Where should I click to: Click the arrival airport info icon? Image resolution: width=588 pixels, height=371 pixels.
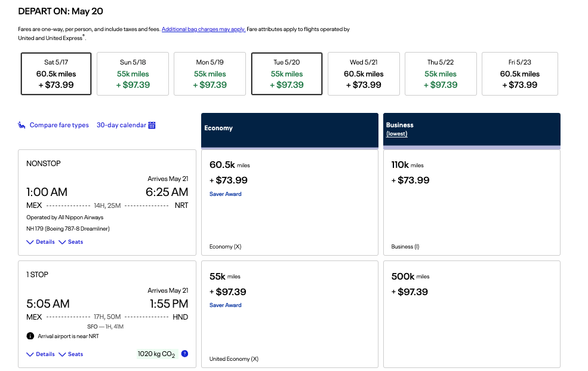[30, 336]
